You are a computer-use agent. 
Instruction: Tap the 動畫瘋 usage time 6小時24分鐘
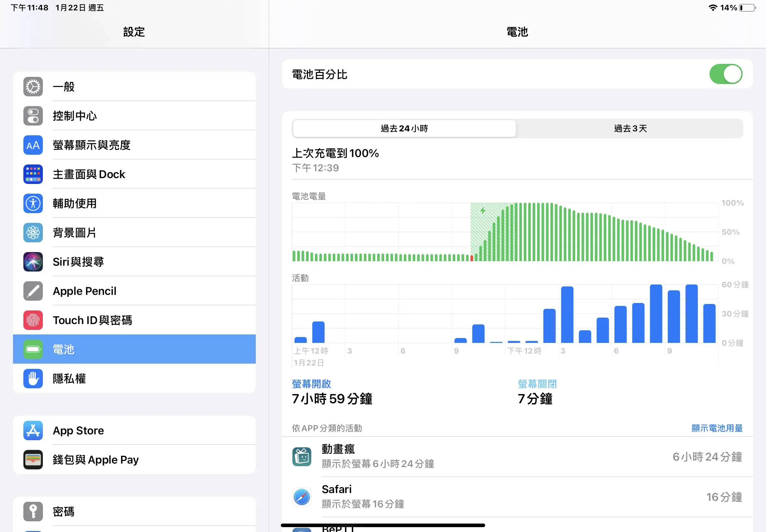tap(707, 457)
